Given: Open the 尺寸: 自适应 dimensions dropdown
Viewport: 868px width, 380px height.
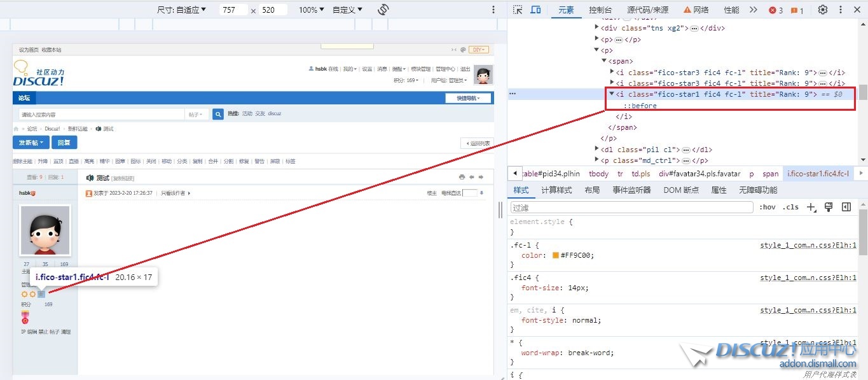Looking at the screenshot, I should 182,10.
